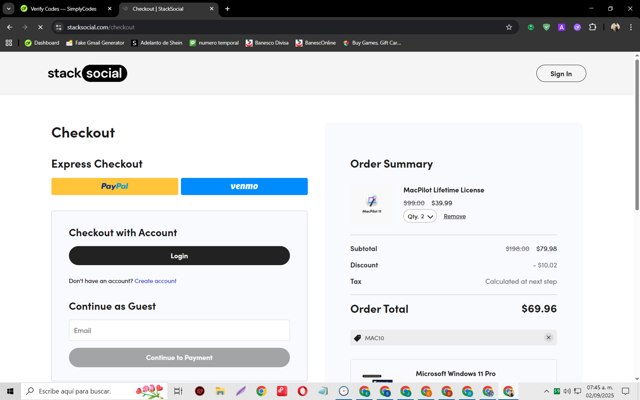640x400 pixels.
Task: Stop loading the checkout page
Action: point(40,27)
